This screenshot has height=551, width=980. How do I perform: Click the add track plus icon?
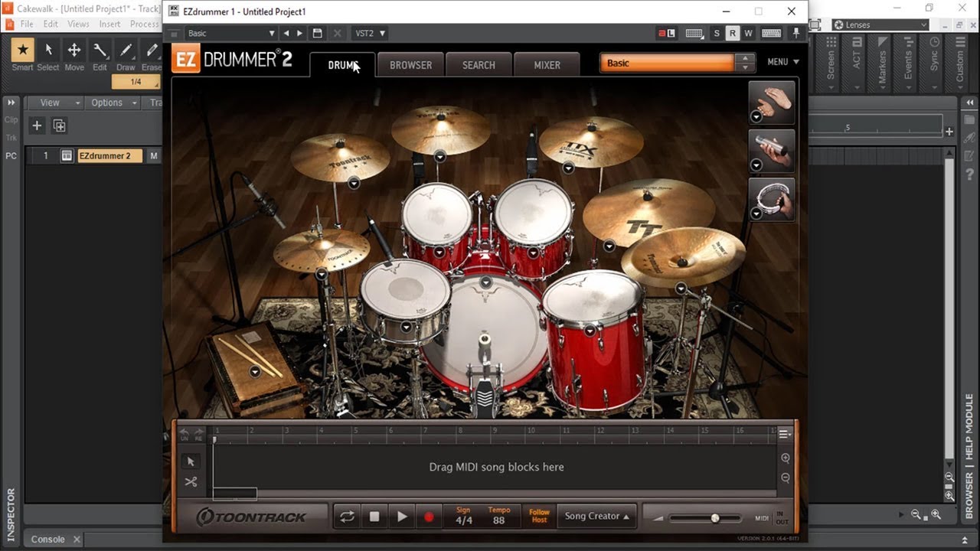(x=36, y=126)
